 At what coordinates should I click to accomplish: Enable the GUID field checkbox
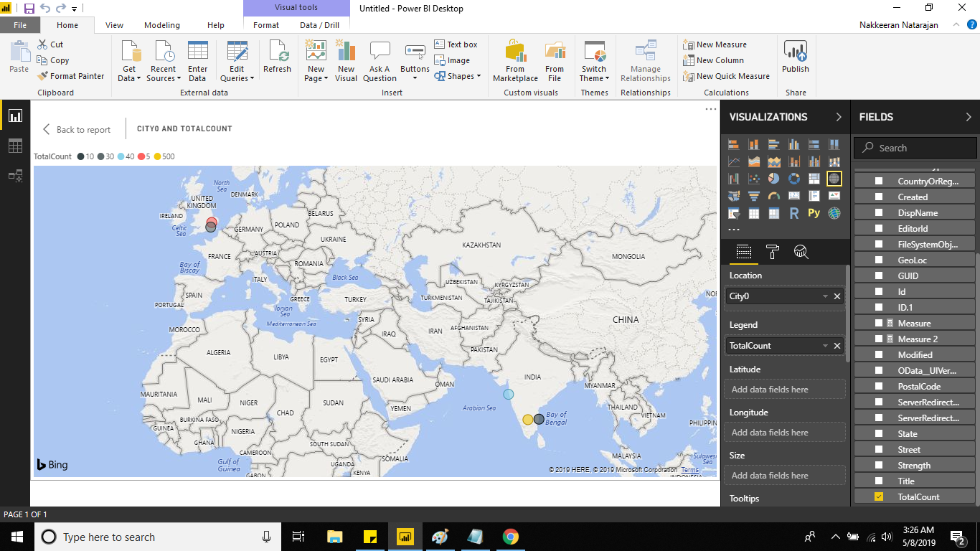tap(879, 275)
